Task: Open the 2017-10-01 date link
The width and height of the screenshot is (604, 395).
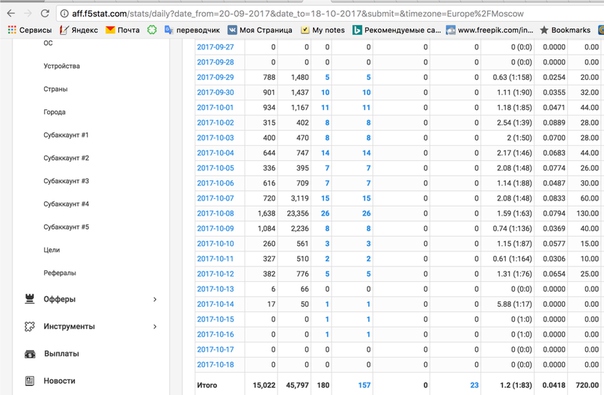Action: click(x=215, y=108)
